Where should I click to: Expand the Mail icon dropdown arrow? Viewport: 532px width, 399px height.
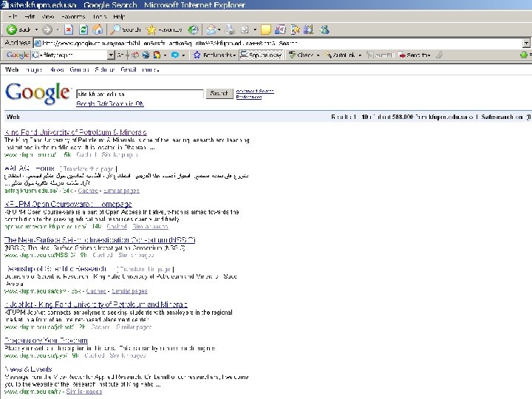pos(219,30)
